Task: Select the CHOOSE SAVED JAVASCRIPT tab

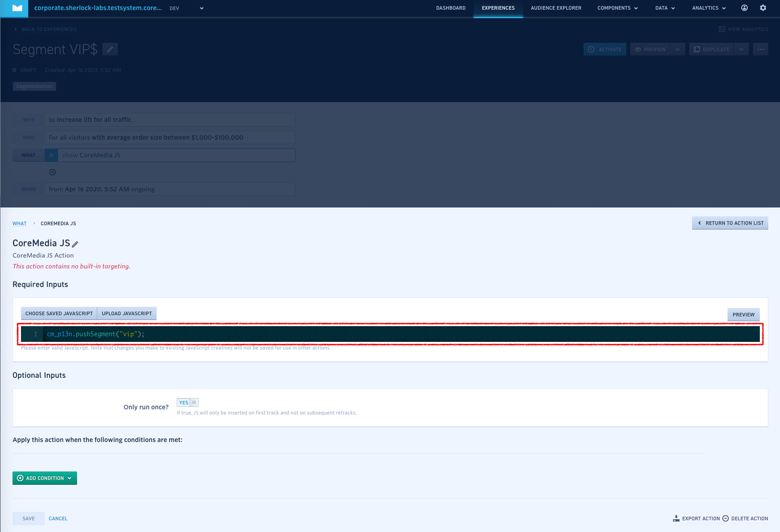Action: (x=58, y=313)
